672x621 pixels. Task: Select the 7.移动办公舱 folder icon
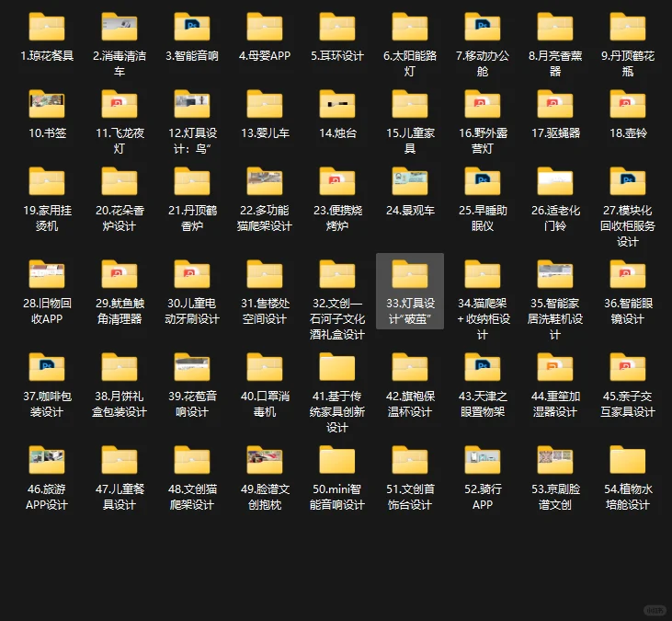point(483,27)
